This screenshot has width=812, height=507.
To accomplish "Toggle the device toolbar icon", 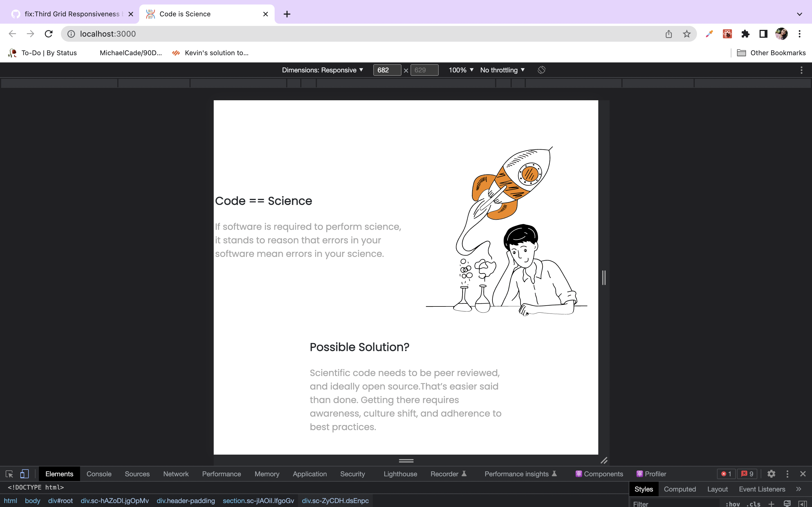I will click(25, 473).
